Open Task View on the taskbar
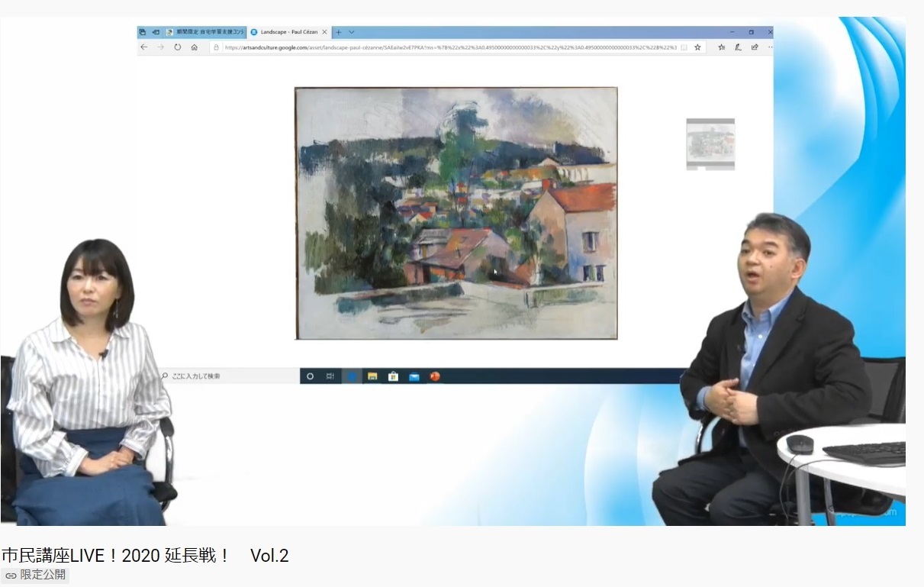Viewport: 924px width, 587px height. pos(330,376)
